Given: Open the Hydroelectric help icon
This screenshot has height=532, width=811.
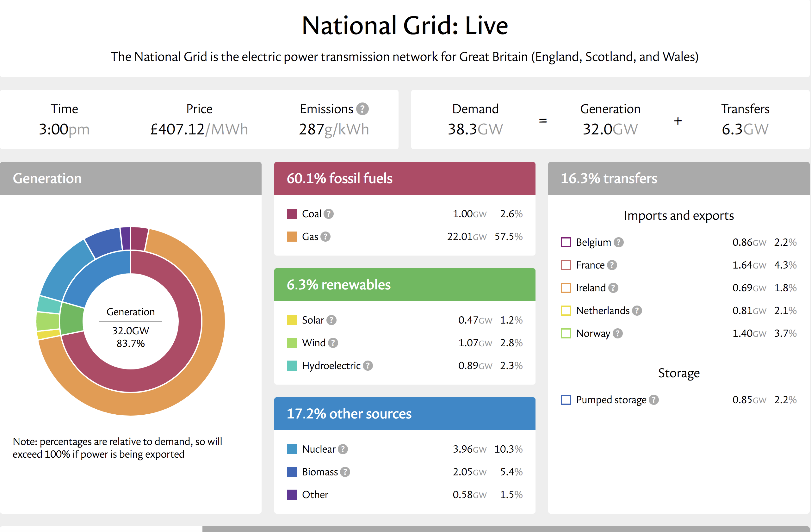Looking at the screenshot, I should pyautogui.click(x=368, y=366).
